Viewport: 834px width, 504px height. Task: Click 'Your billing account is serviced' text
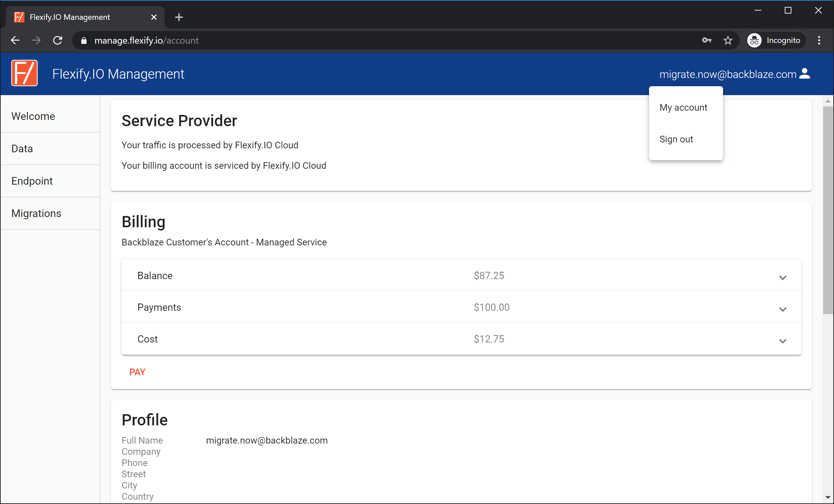(x=224, y=165)
